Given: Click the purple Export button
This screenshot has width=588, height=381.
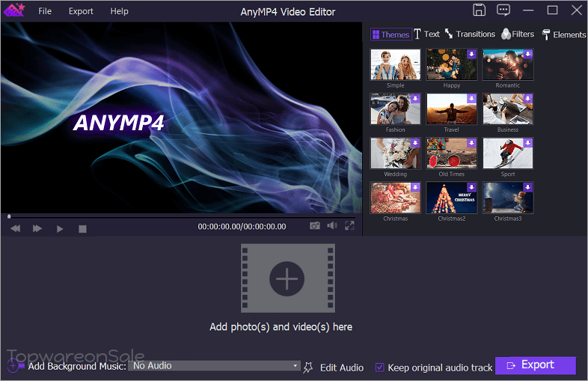Looking at the screenshot, I should pos(535,365).
